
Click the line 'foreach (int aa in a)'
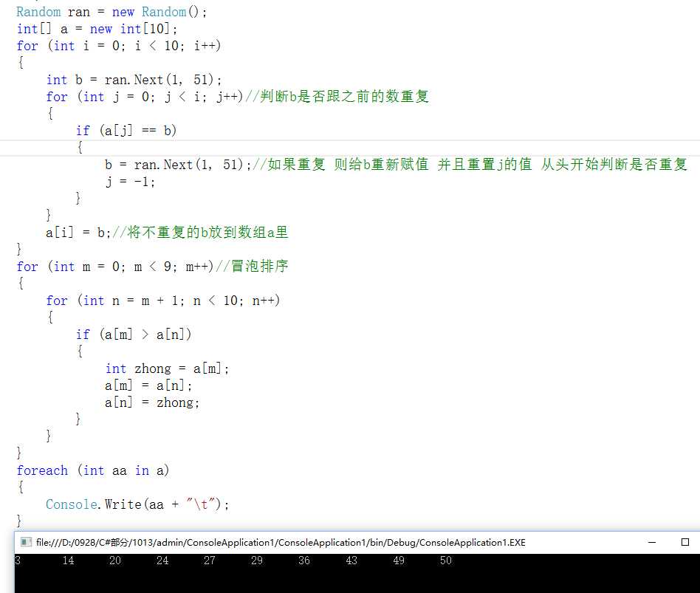tap(93, 470)
